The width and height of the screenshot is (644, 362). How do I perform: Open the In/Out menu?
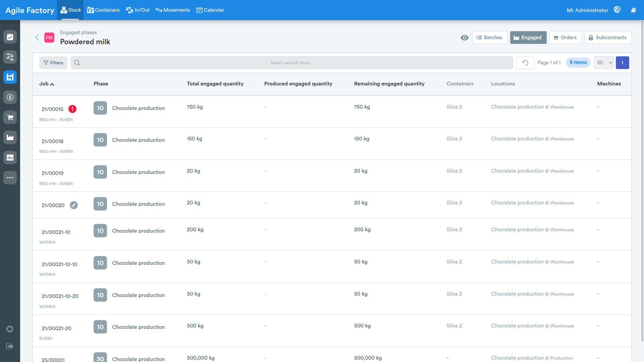[138, 10]
